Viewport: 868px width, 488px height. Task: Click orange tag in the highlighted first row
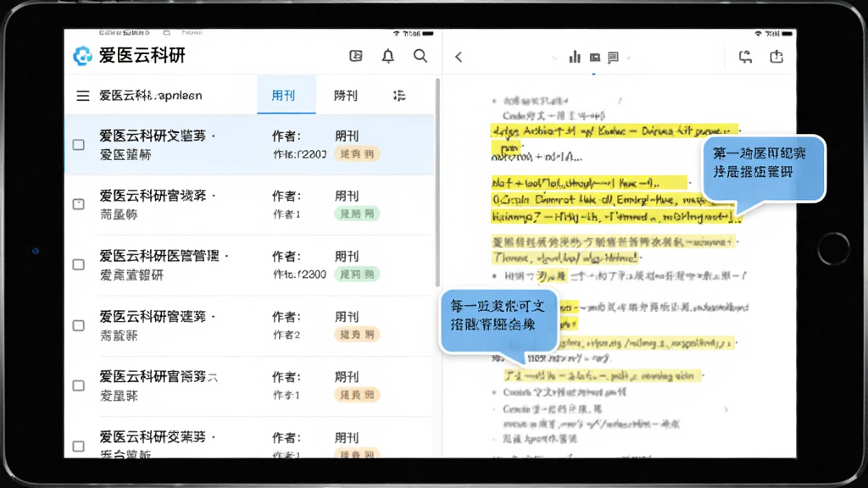tap(357, 154)
